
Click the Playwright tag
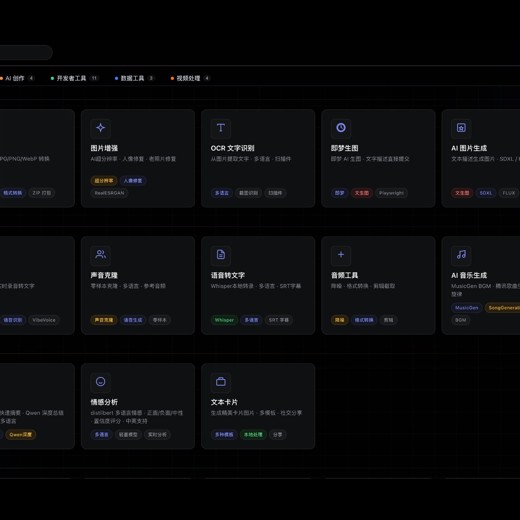click(x=391, y=193)
